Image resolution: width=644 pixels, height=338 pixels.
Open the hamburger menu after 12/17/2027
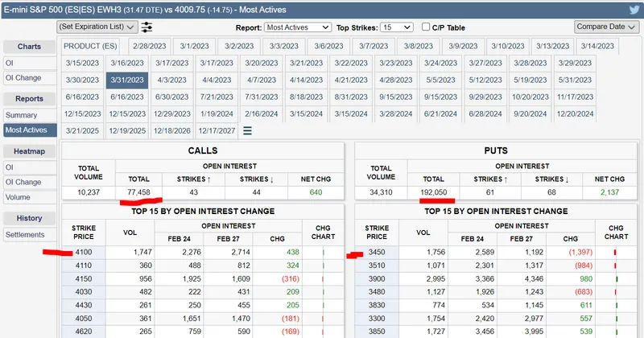247,130
